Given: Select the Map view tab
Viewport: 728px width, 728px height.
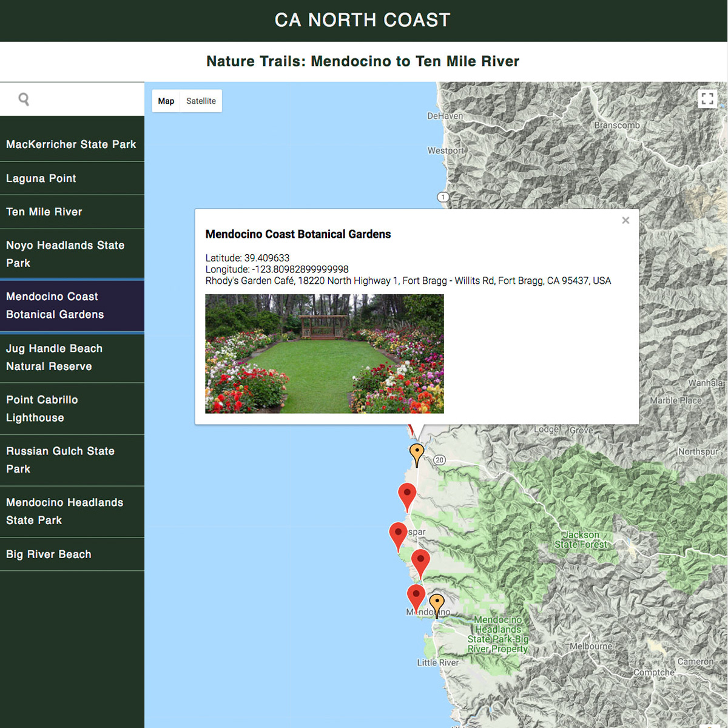Looking at the screenshot, I should (x=166, y=101).
